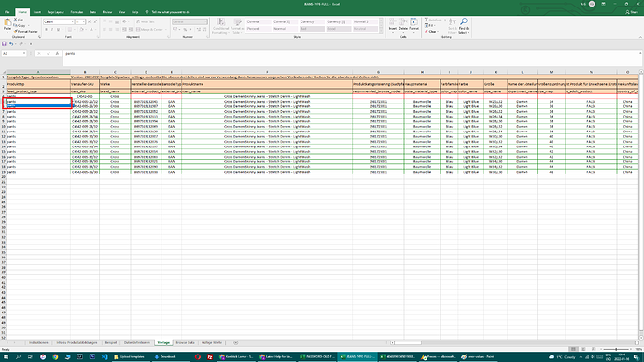
Task: Cancel the formula bar entry
Action: click(x=39, y=54)
